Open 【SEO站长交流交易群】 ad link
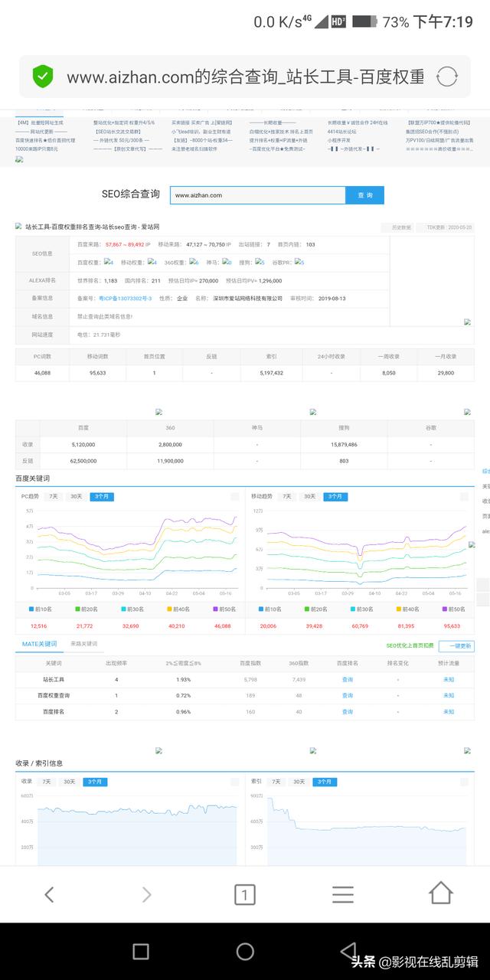 pyautogui.click(x=119, y=131)
